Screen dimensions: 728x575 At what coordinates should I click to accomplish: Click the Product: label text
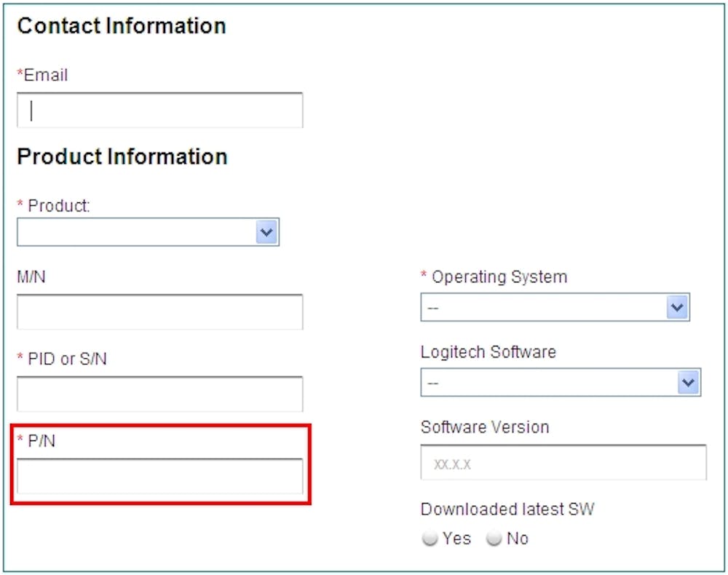[59, 206]
